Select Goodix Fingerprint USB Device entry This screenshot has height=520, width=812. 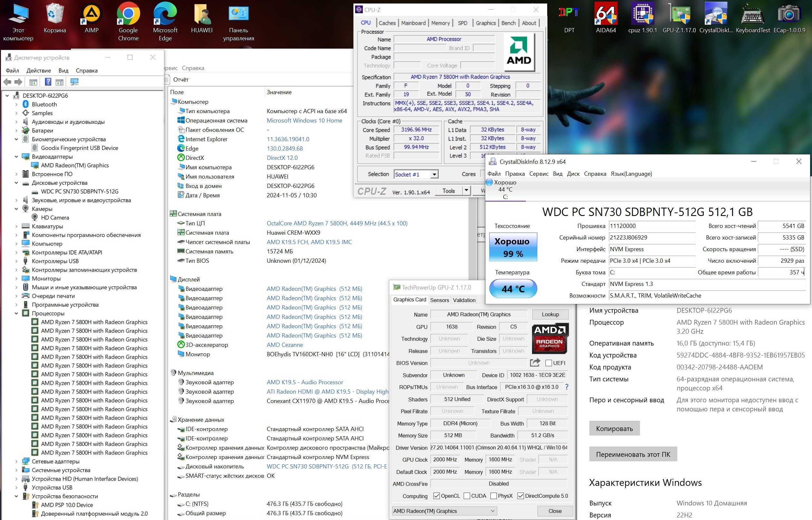(x=79, y=148)
